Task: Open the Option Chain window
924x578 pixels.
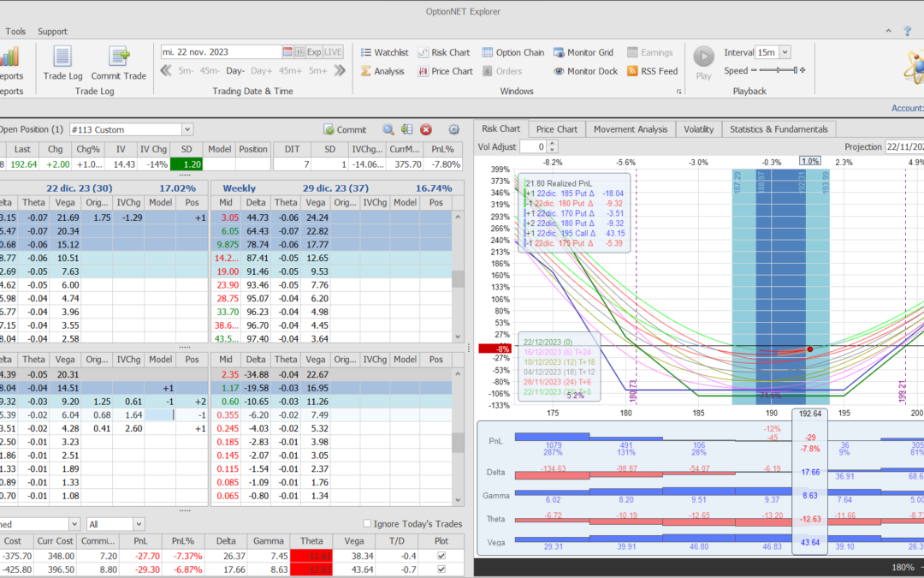Action: pos(512,52)
